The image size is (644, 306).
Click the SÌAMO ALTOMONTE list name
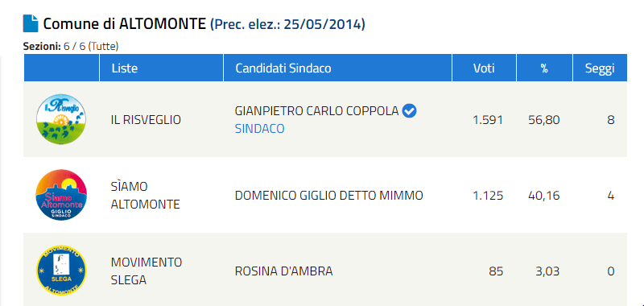click(x=146, y=195)
